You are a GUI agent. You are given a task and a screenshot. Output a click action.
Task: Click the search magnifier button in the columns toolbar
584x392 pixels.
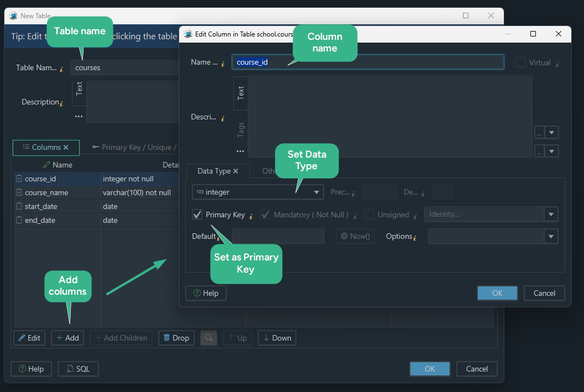[x=208, y=338]
